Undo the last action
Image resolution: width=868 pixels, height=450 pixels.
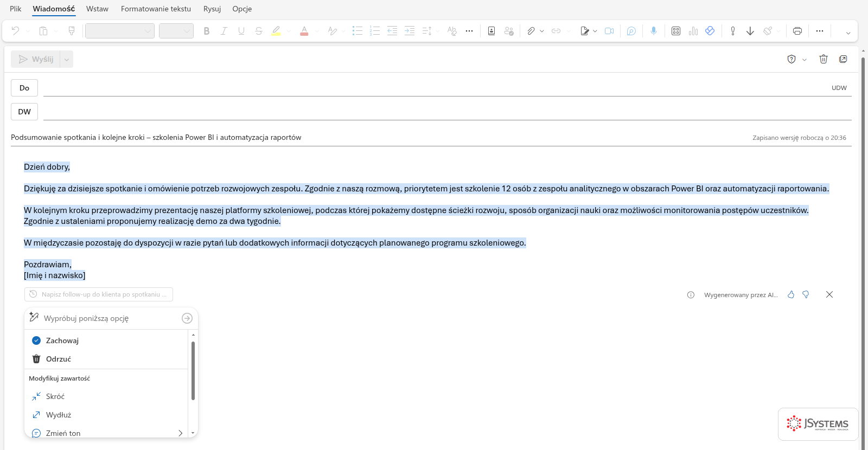tap(15, 31)
